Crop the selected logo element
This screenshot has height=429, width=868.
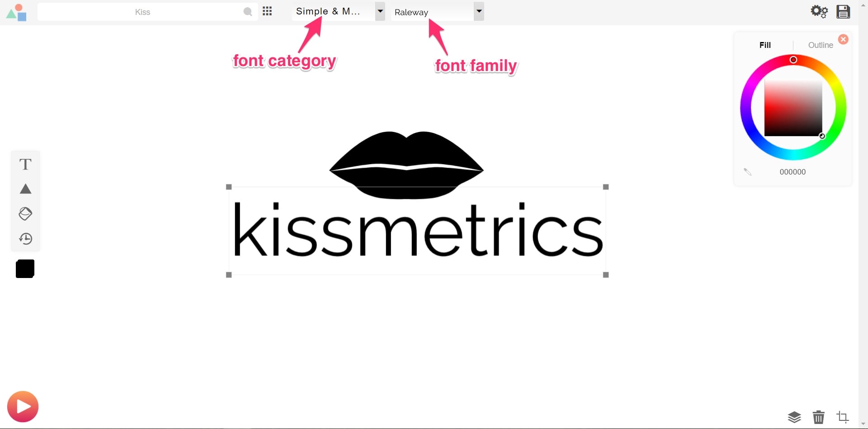843,417
